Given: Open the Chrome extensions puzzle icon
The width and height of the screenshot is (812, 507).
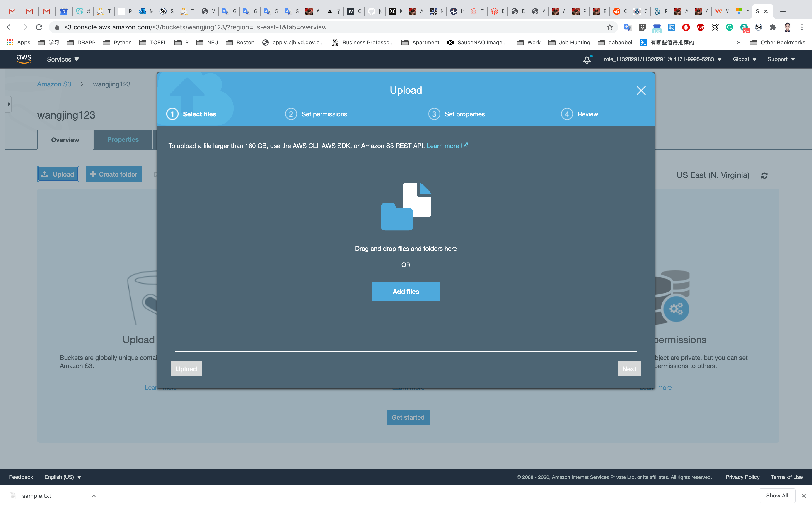Looking at the screenshot, I should coord(773,27).
